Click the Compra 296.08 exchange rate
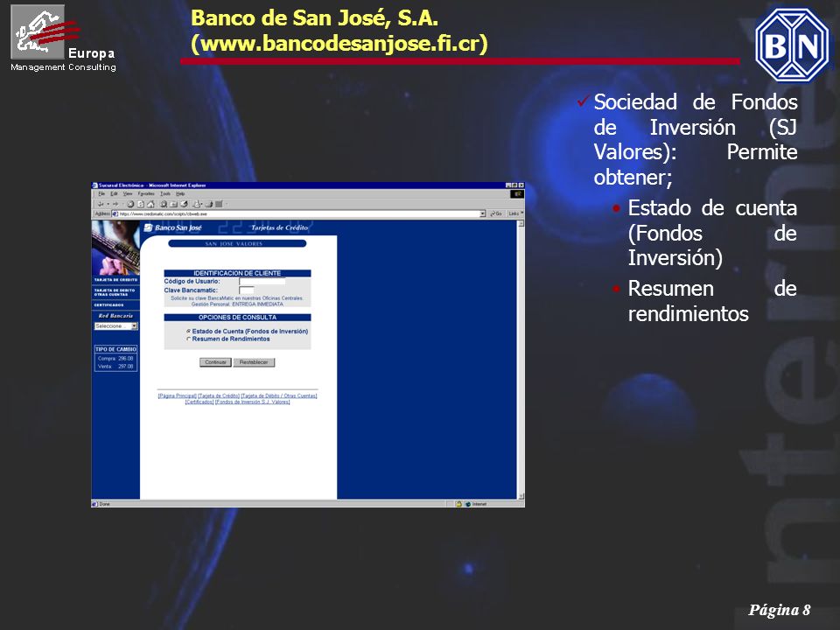Viewport: 840px width, 630px height. coord(115,359)
